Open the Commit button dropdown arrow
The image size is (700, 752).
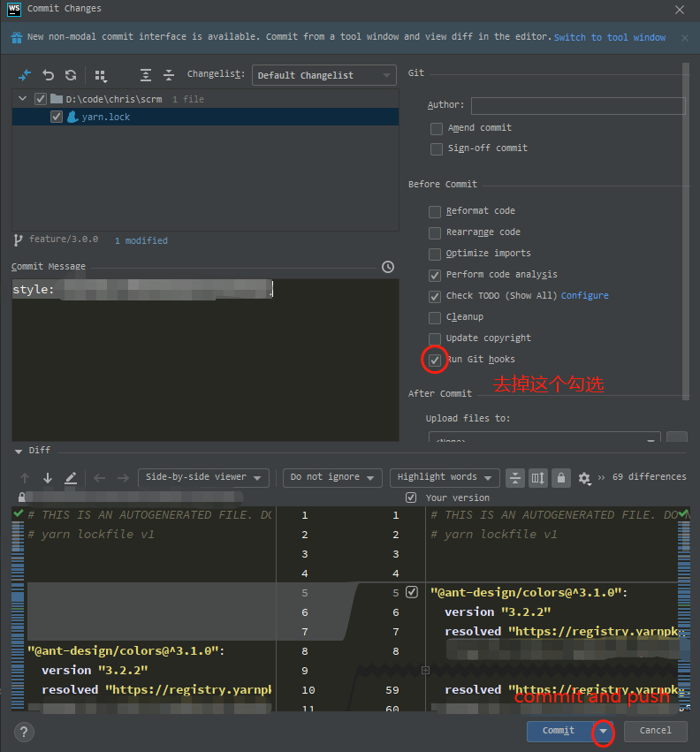coord(603,732)
